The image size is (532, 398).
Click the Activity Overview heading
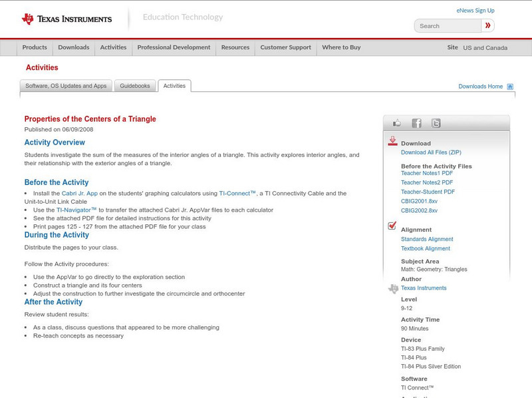(55, 142)
